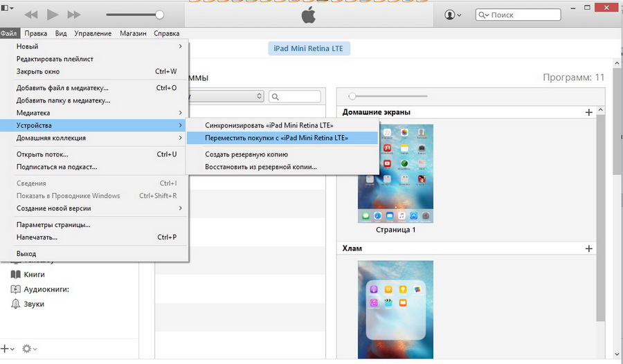Screen dimensions: 623x364
Task: Click the Страница 1 home screen thumbnail
Action: pyautogui.click(x=395, y=174)
